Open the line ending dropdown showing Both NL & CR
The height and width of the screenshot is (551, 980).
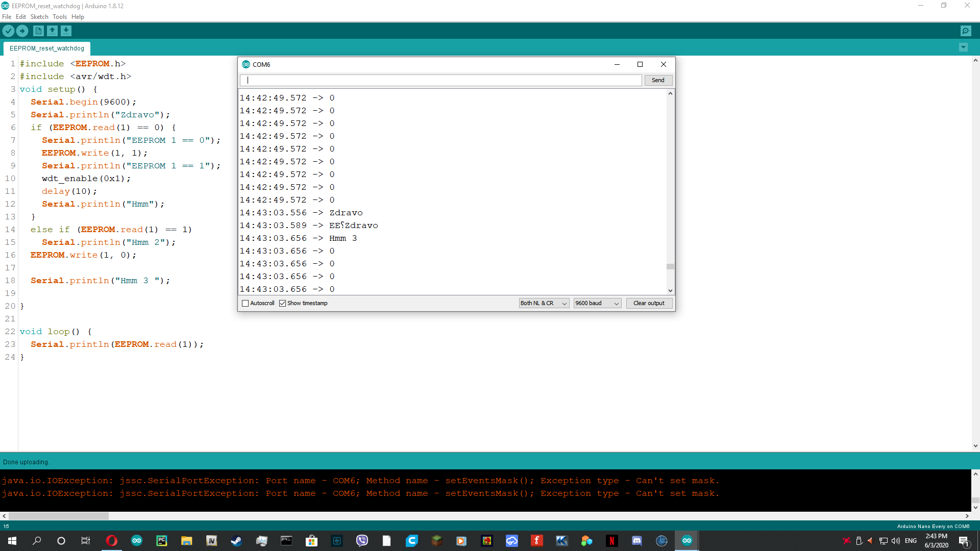click(x=543, y=303)
